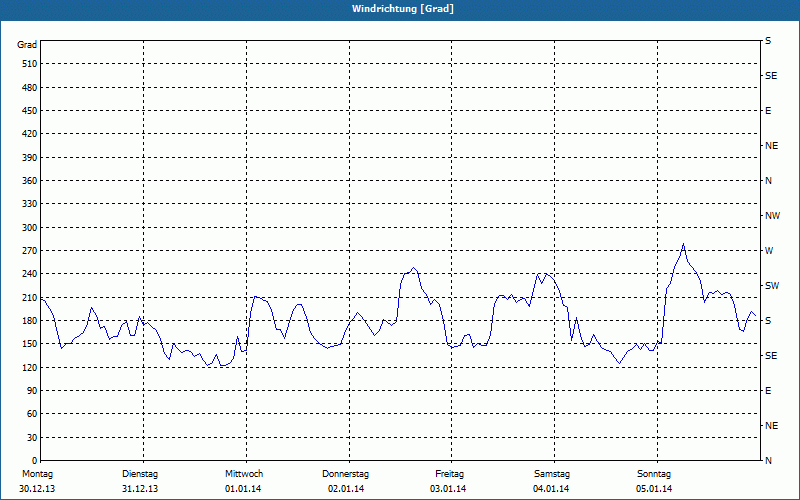The image size is (800, 500).
Task: Click the 'Montag' day label
Action: pos(37,474)
